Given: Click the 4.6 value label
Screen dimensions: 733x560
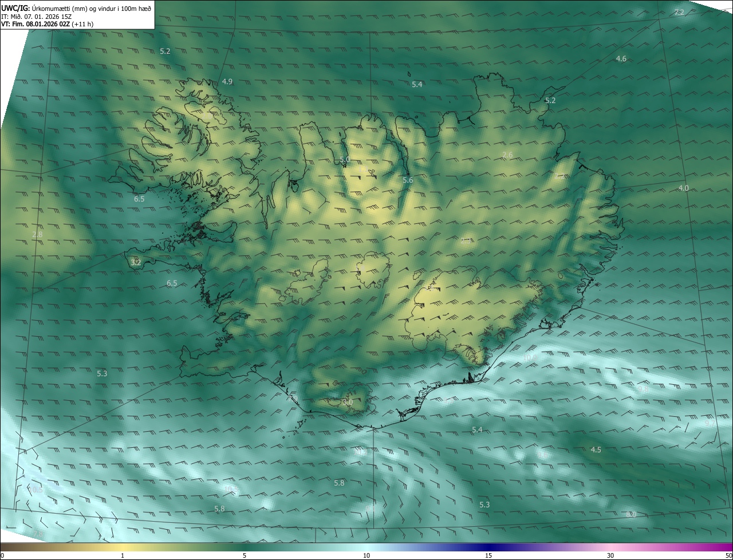Looking at the screenshot, I should click(621, 59).
